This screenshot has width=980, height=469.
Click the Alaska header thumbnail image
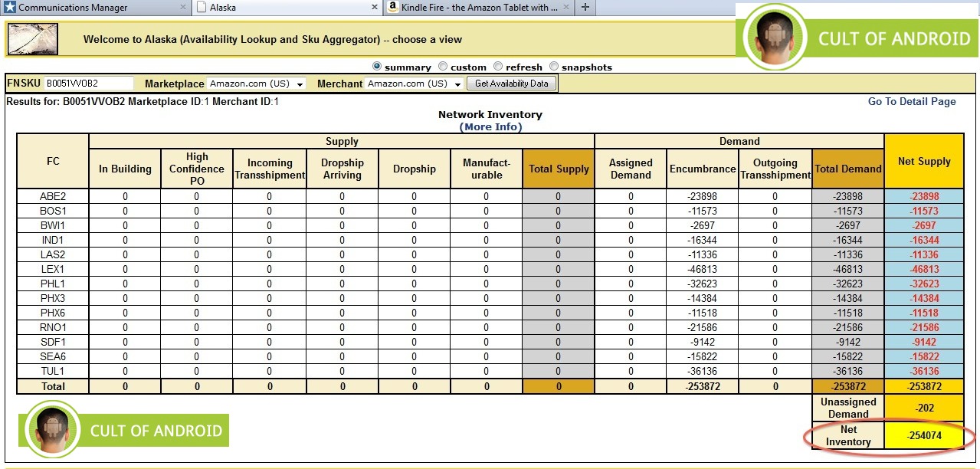coord(33,39)
